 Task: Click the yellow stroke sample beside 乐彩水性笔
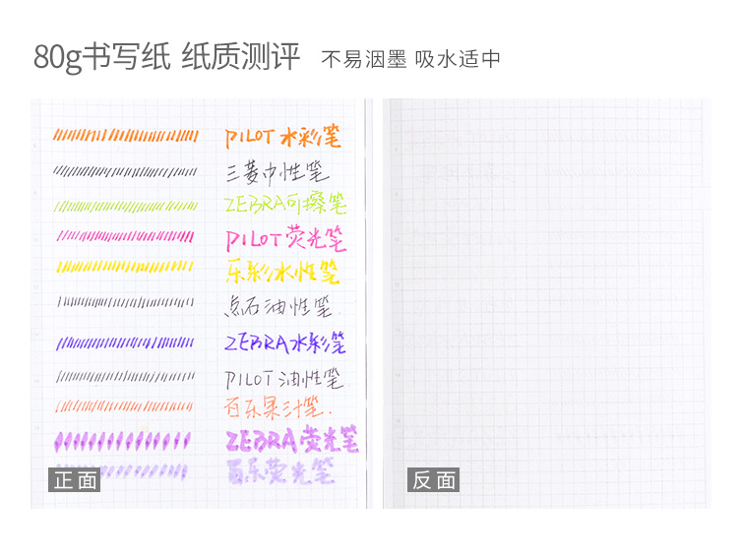click(x=125, y=268)
